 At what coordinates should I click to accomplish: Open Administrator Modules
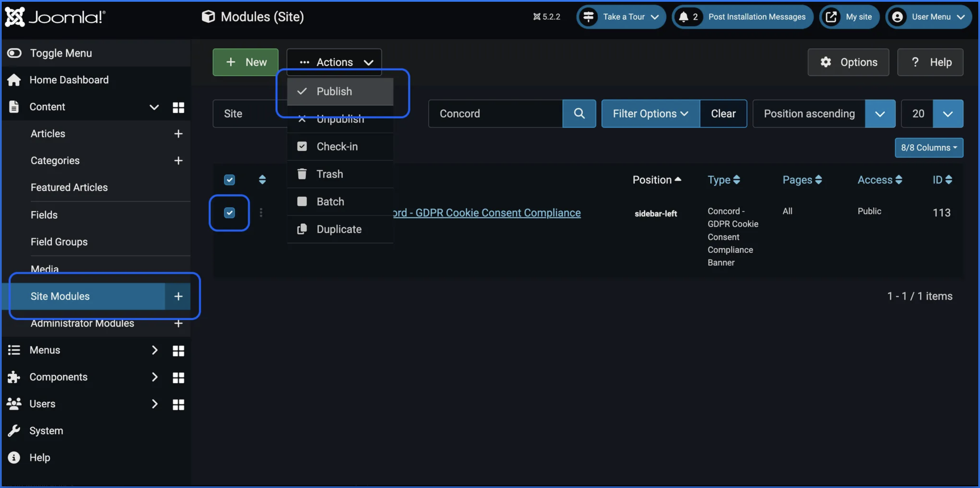(82, 323)
